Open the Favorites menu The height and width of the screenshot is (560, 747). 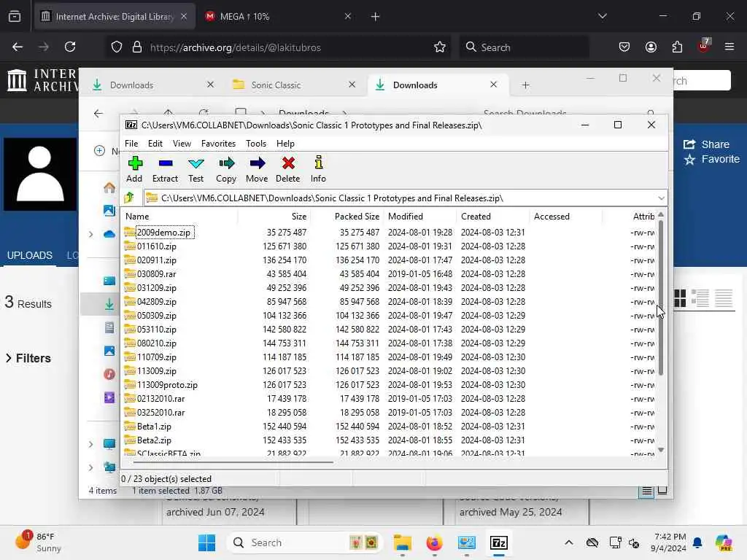pos(218,144)
